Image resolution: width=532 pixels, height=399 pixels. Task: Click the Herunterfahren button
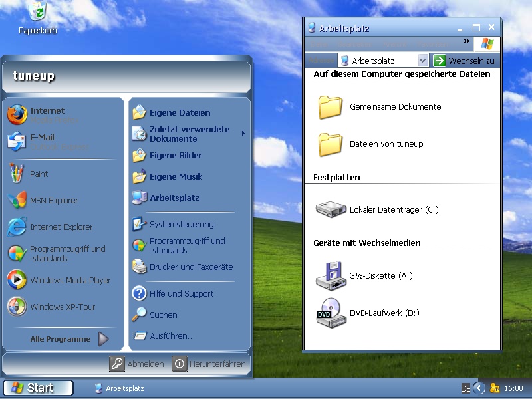tap(209, 364)
